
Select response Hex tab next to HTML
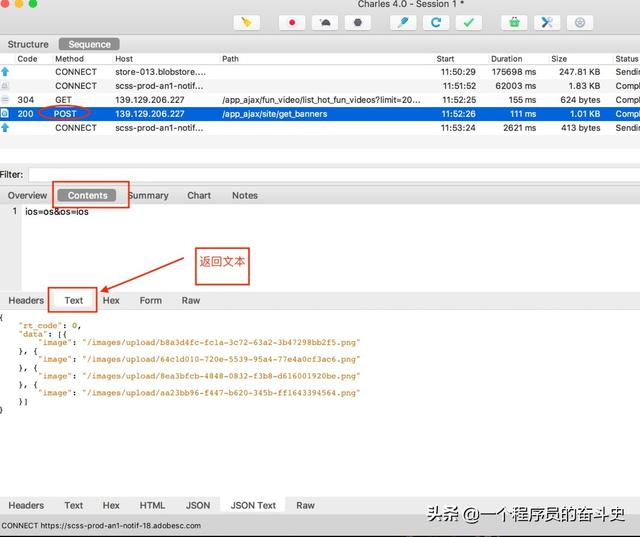[111, 505]
